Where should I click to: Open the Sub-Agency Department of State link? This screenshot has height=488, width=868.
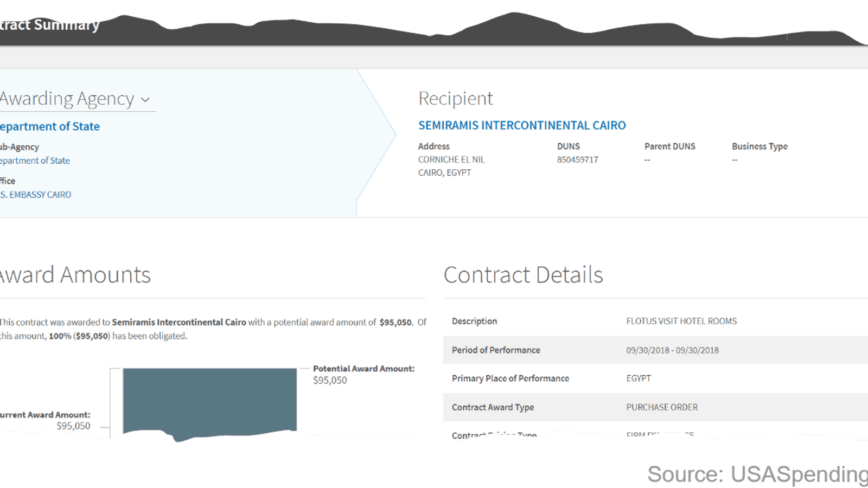click(35, 160)
